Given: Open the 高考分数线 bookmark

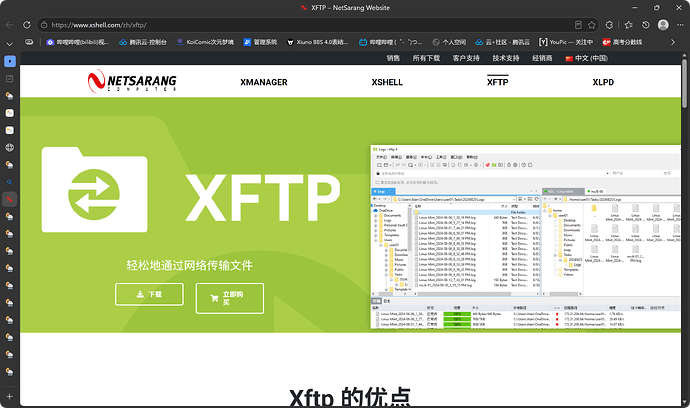Looking at the screenshot, I should pyautogui.click(x=622, y=42).
